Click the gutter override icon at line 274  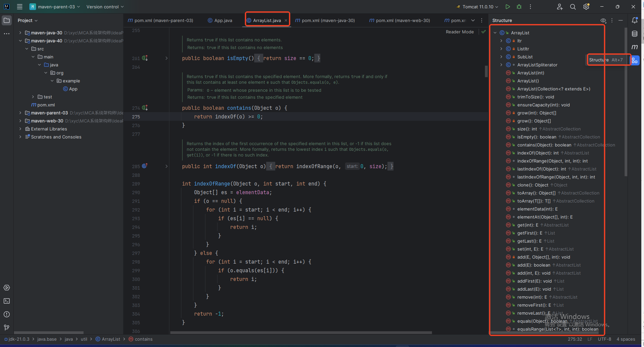pyautogui.click(x=145, y=108)
